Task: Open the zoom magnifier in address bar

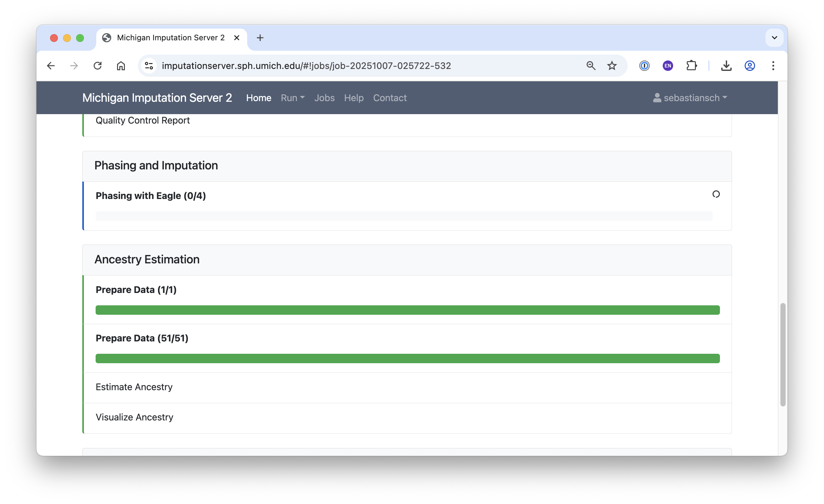Action: tap(591, 66)
